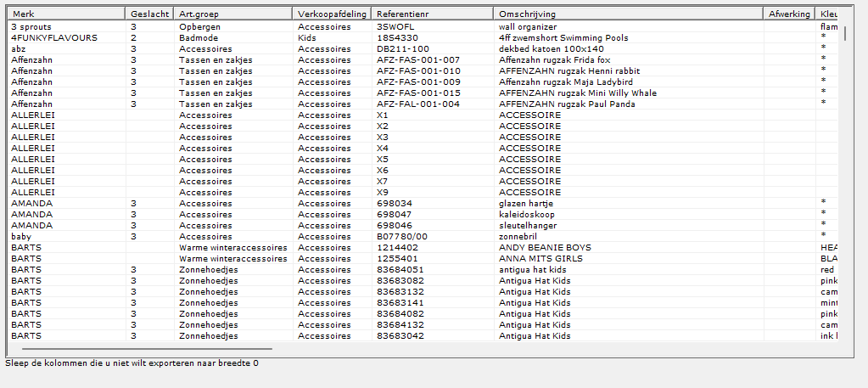The height and width of the screenshot is (388, 868).
Task: Select the X3 reference cell
Action: tap(383, 138)
